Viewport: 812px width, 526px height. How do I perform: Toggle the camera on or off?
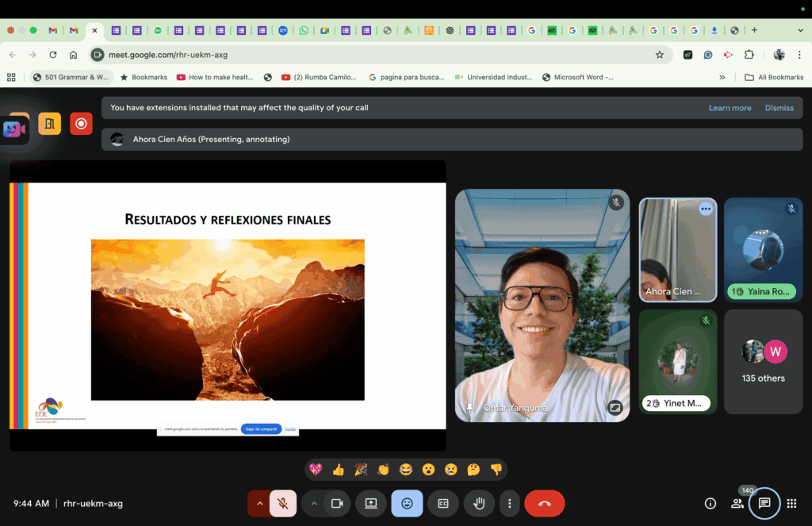coord(336,503)
